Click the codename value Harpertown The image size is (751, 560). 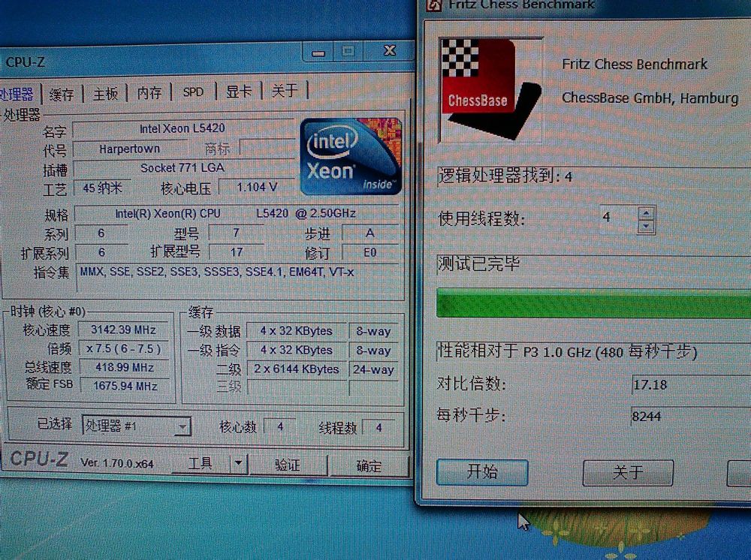click(129, 149)
